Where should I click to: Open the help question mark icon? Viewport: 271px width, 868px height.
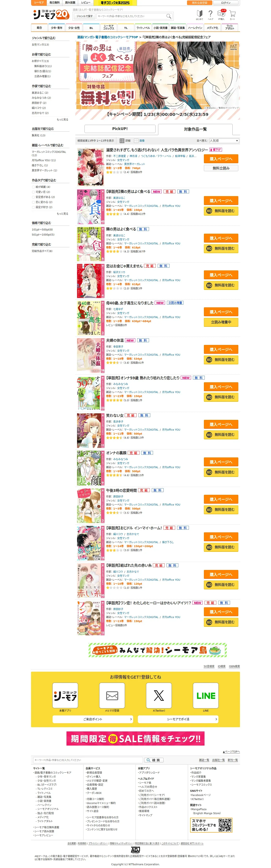point(210,14)
